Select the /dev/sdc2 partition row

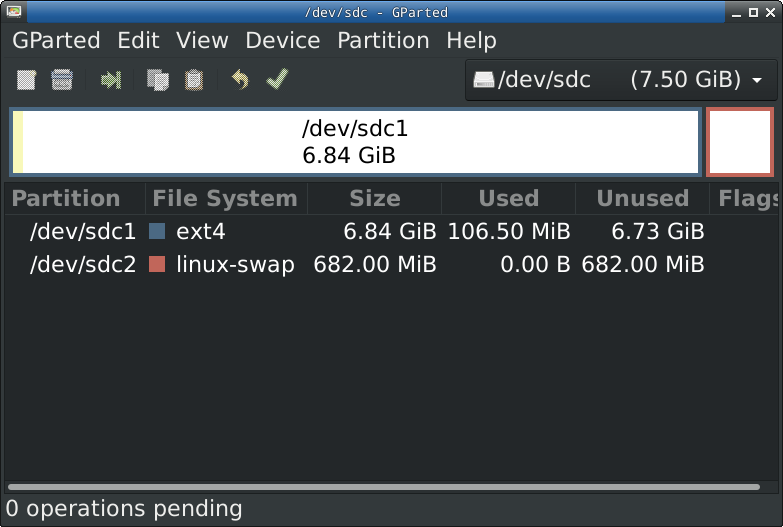[392, 264]
